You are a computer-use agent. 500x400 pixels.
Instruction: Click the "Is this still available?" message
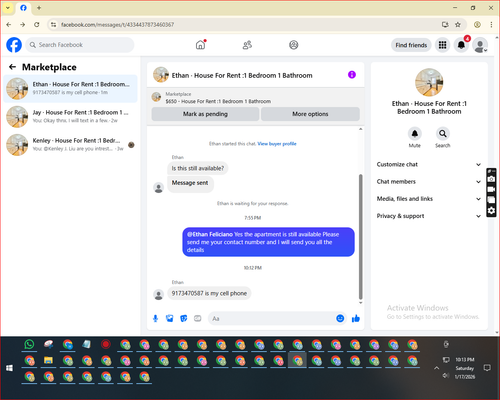coord(198,168)
